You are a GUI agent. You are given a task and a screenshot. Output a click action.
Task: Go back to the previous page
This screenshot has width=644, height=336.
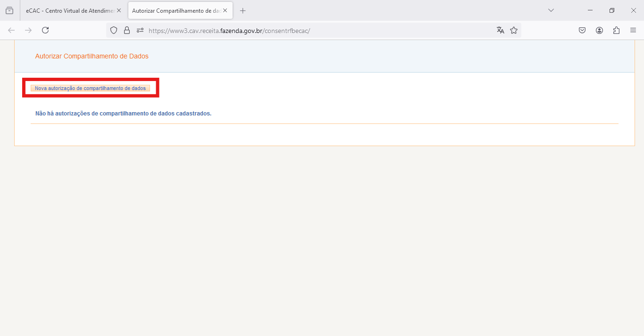11,30
